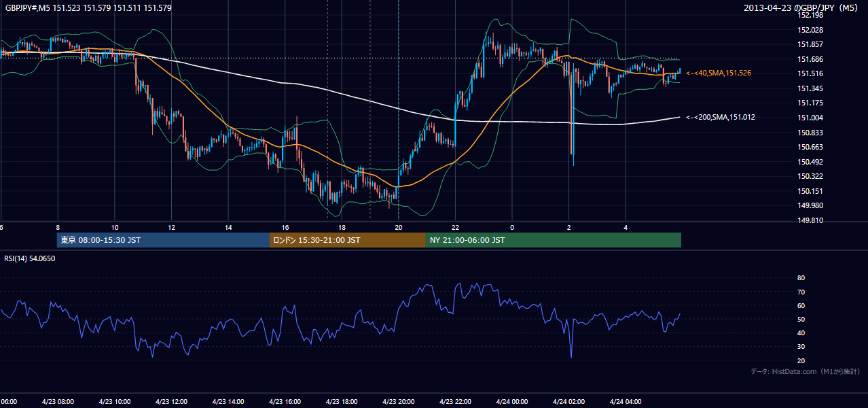
Task: Click the RSI 30 level label
Action: point(801,347)
